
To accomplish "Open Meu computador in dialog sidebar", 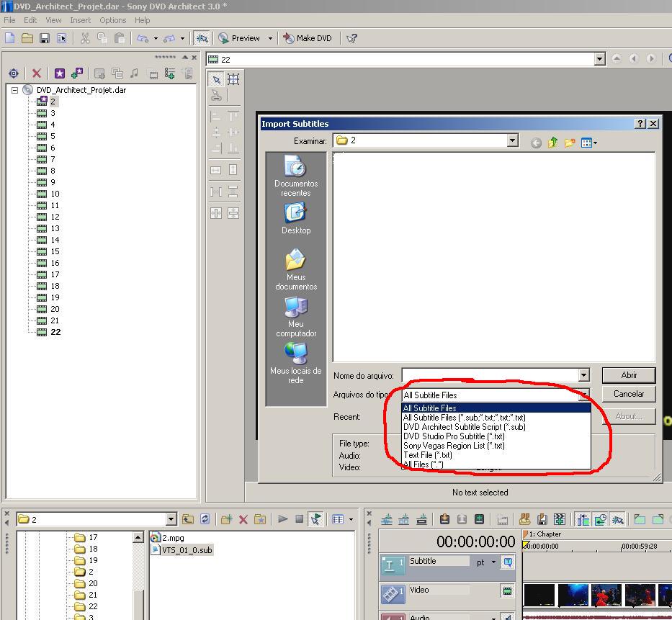I will tap(296, 317).
